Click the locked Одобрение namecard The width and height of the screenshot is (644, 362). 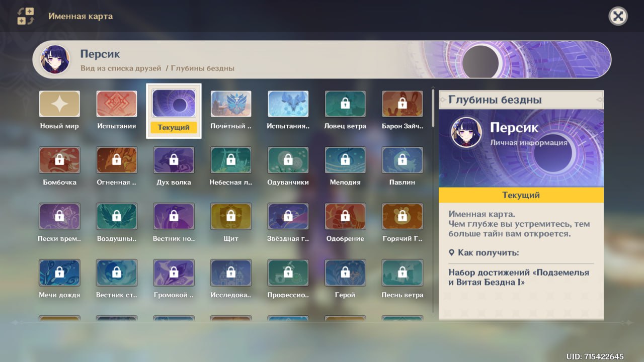[x=345, y=223]
